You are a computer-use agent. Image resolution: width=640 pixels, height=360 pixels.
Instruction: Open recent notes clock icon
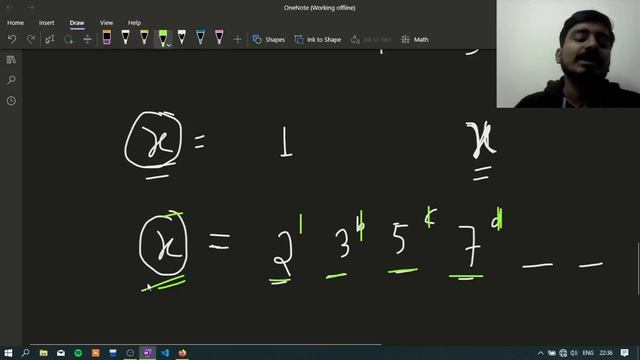pos(11,100)
